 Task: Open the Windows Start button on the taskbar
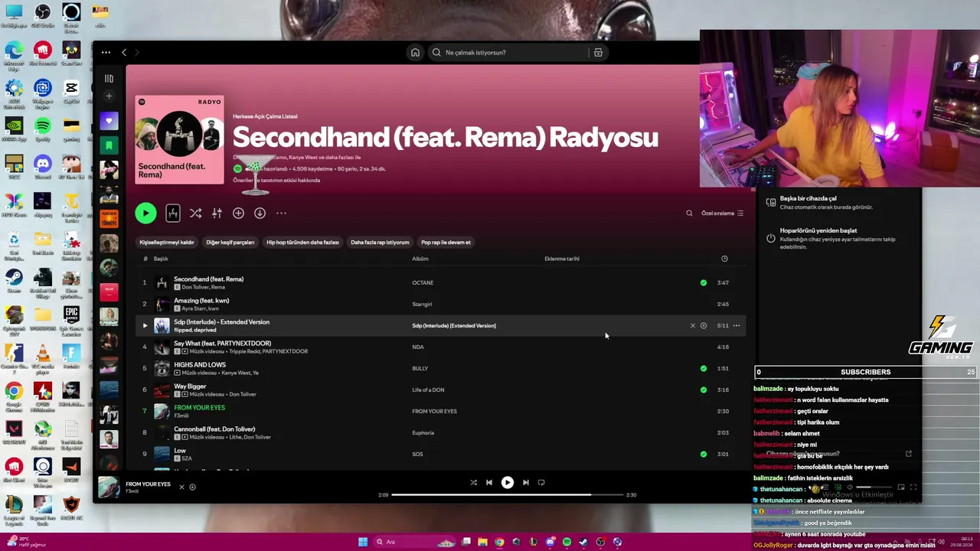click(x=363, y=542)
